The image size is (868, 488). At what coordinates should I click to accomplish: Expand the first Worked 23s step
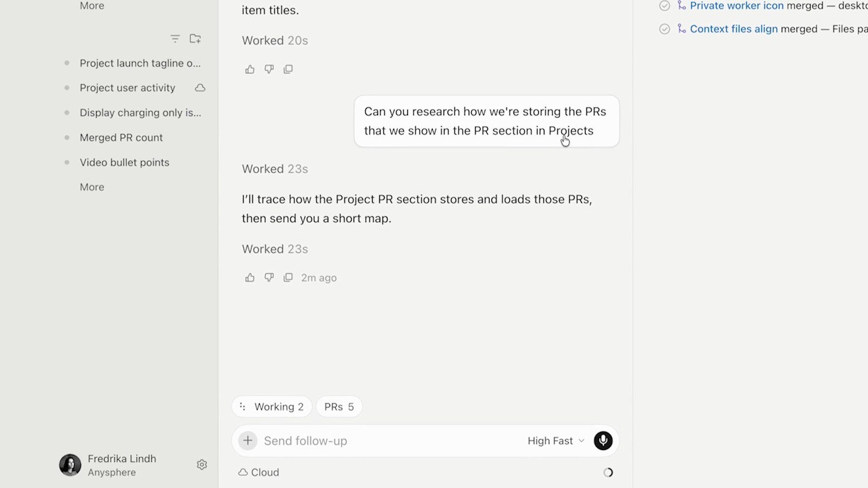point(275,169)
